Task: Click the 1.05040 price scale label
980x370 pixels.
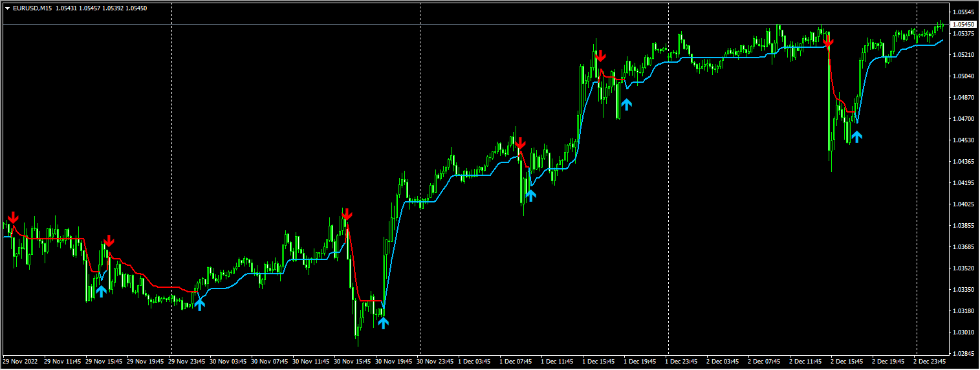Action: 964,76
